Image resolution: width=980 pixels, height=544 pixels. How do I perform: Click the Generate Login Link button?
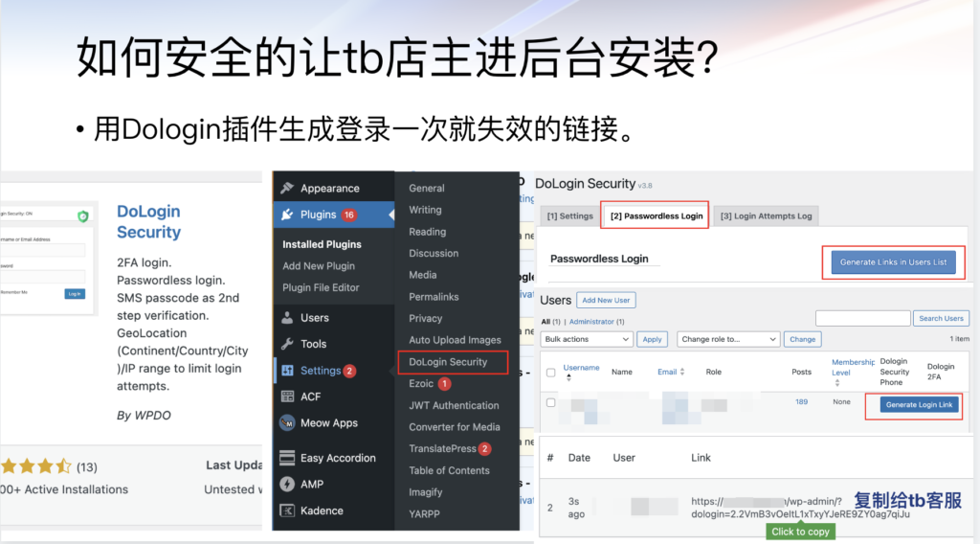(x=919, y=405)
